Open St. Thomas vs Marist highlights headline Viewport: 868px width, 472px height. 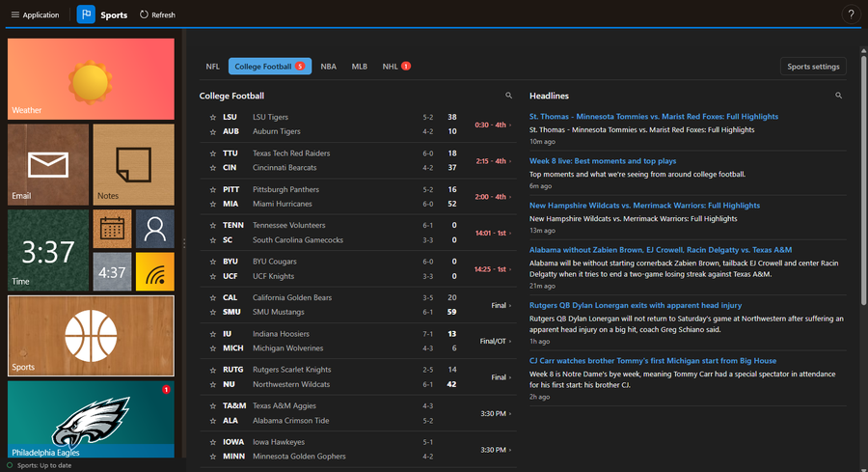pyautogui.click(x=653, y=117)
